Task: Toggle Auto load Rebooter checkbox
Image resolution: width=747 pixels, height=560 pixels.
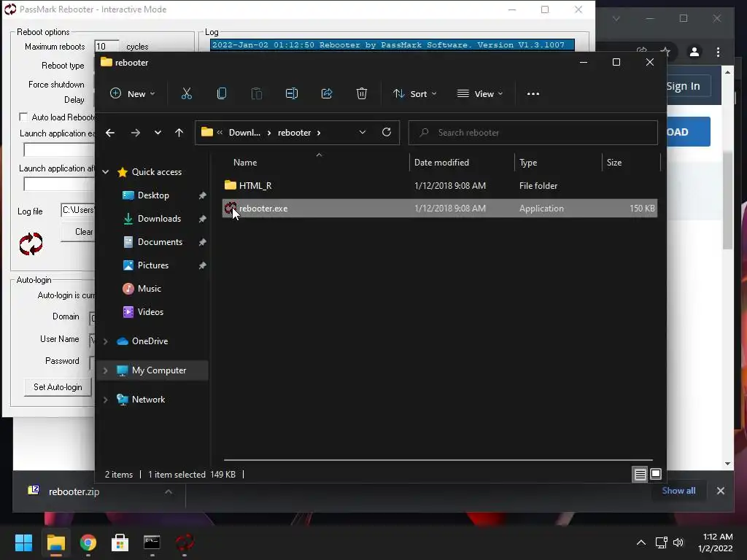Action: point(23,117)
